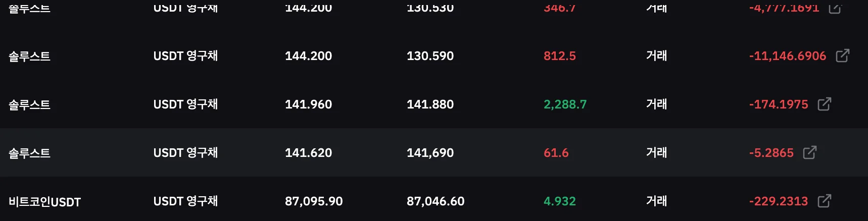This screenshot has width=868, height=221.
Task: Click the red -11,146.6906 loss value
Action: click(x=787, y=56)
